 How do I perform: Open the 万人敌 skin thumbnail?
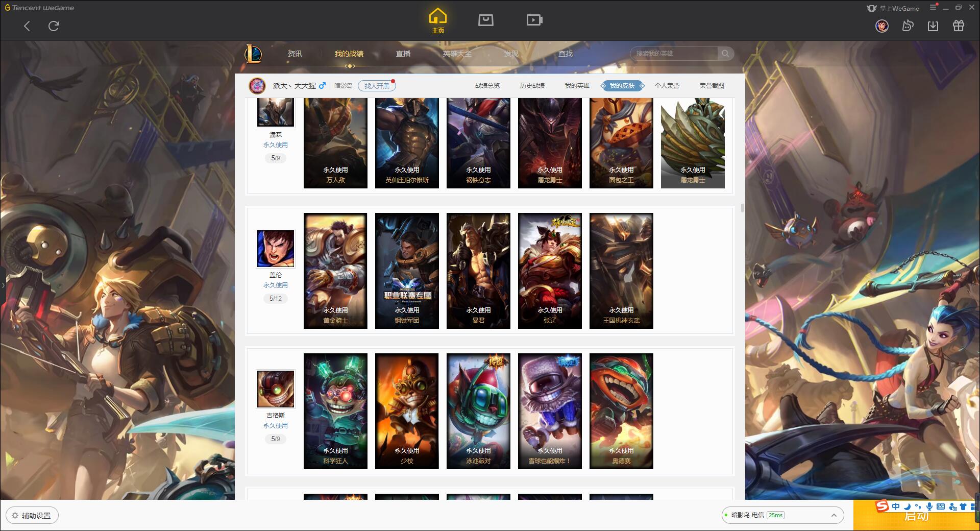pos(335,143)
